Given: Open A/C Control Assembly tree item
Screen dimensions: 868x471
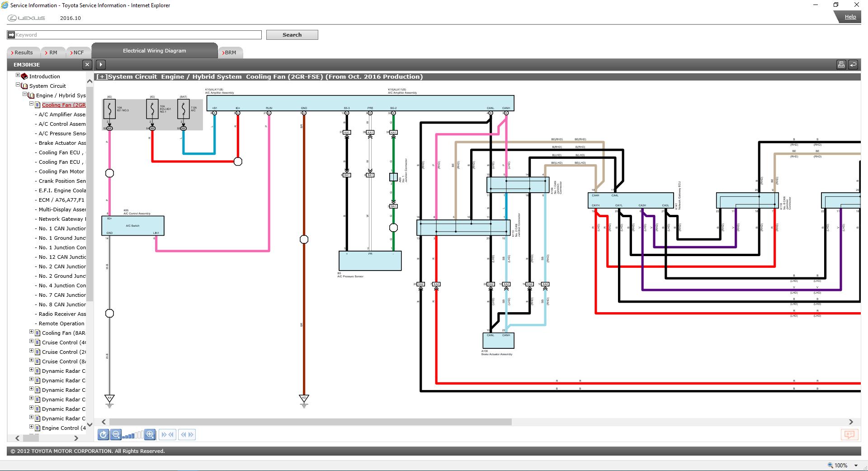Looking at the screenshot, I should click(x=62, y=124).
